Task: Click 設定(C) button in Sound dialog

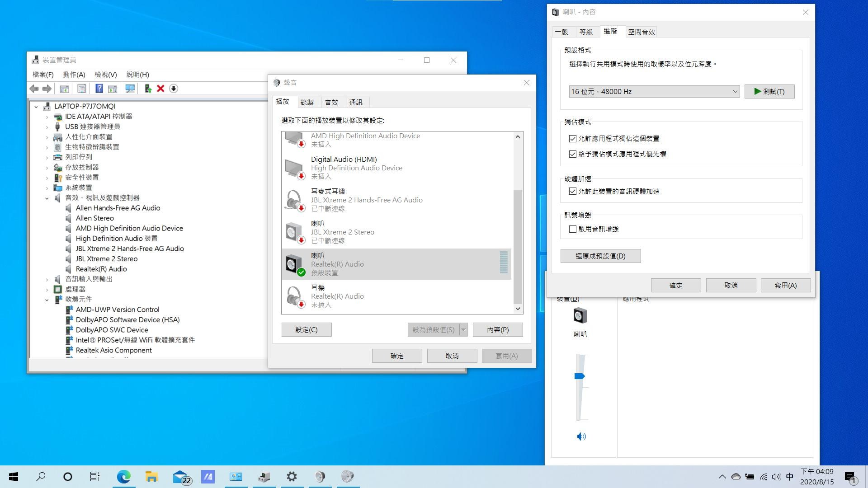Action: [307, 330]
